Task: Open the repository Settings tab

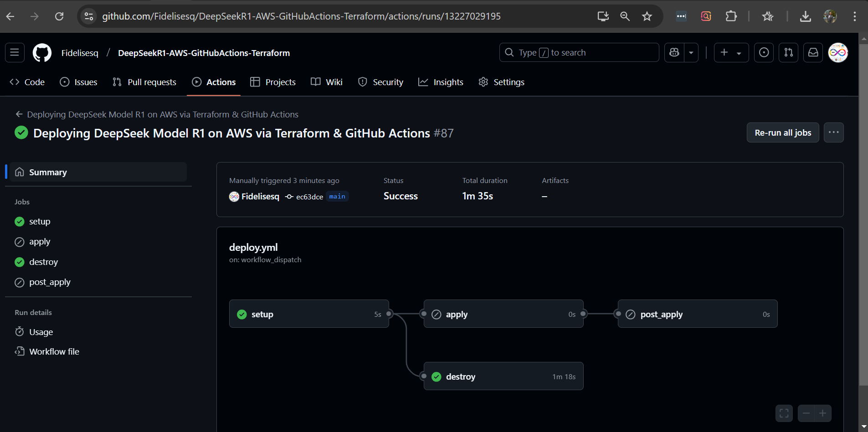Action: 502,82
